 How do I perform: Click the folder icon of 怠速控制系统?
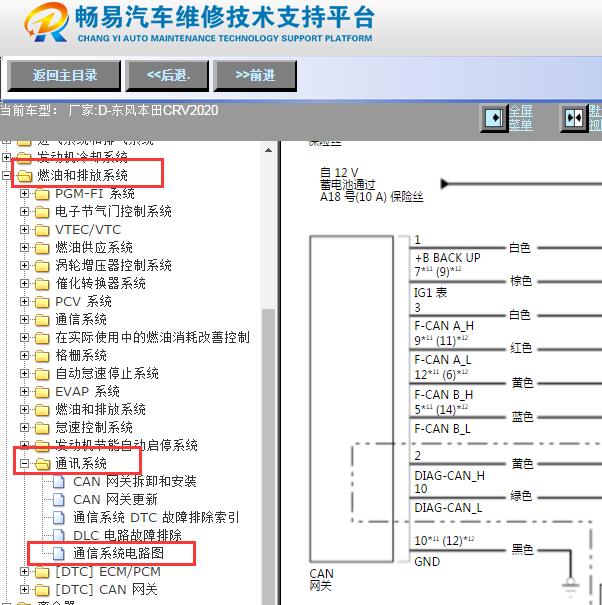click(x=42, y=428)
